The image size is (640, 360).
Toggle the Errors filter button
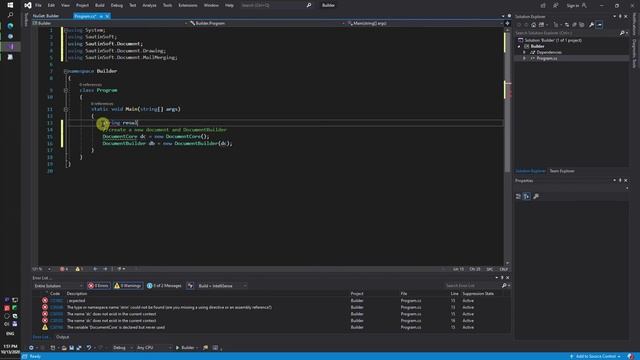coord(98,286)
